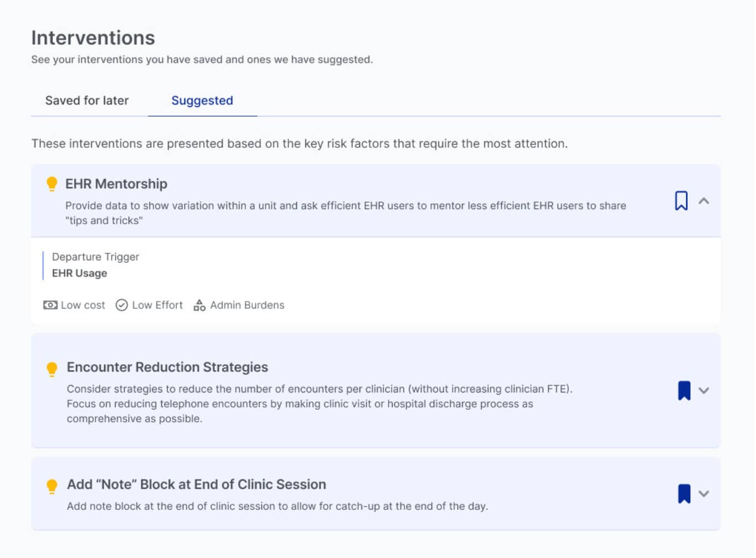
Task: Remove bookmark from Add Note Block intervention
Action: click(x=684, y=494)
